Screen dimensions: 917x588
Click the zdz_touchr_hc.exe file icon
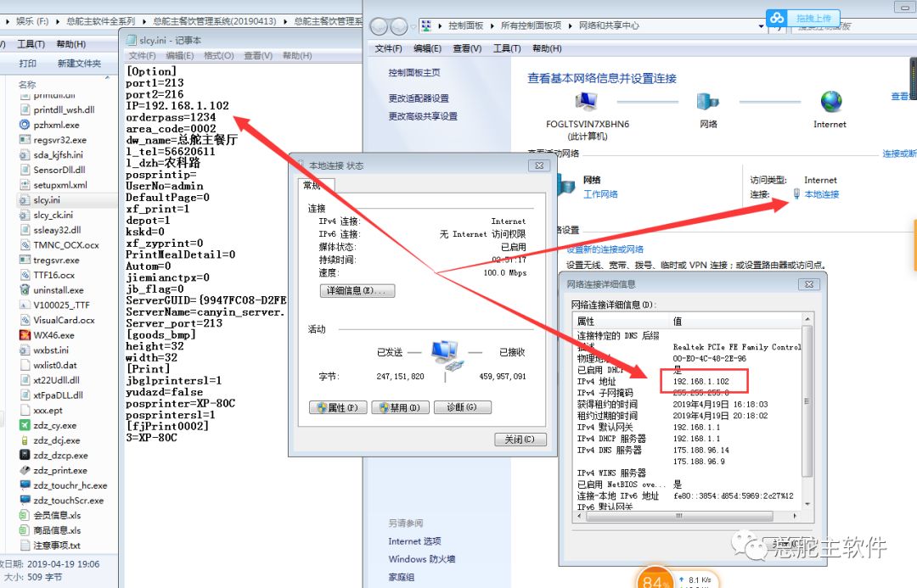point(25,485)
